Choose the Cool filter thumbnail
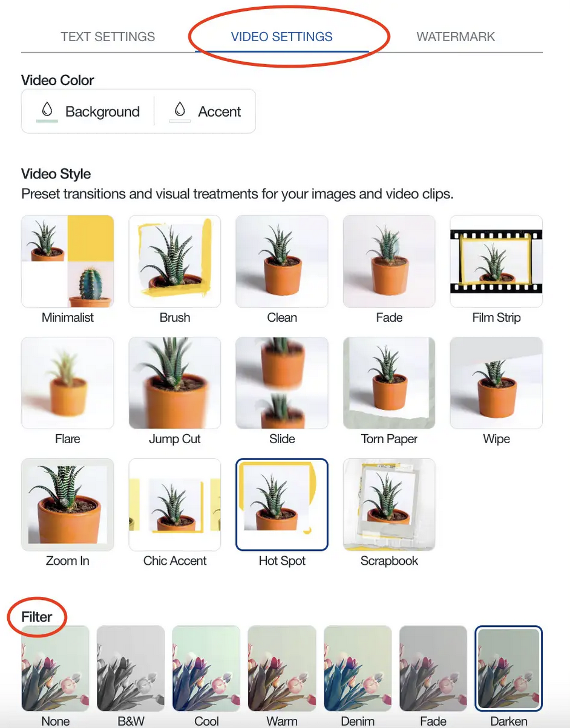Viewport: 570px width, 728px height. 206,668
